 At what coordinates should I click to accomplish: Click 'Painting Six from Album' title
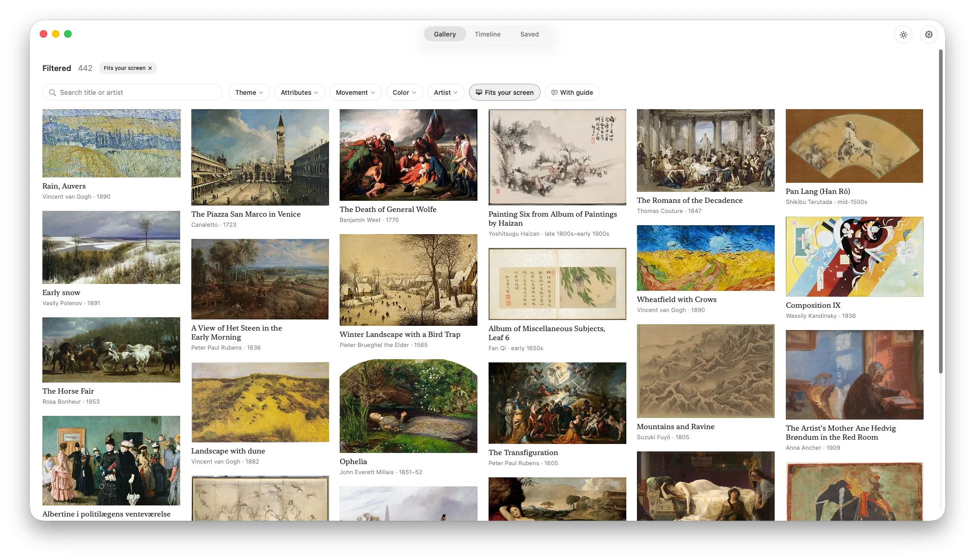tap(553, 218)
